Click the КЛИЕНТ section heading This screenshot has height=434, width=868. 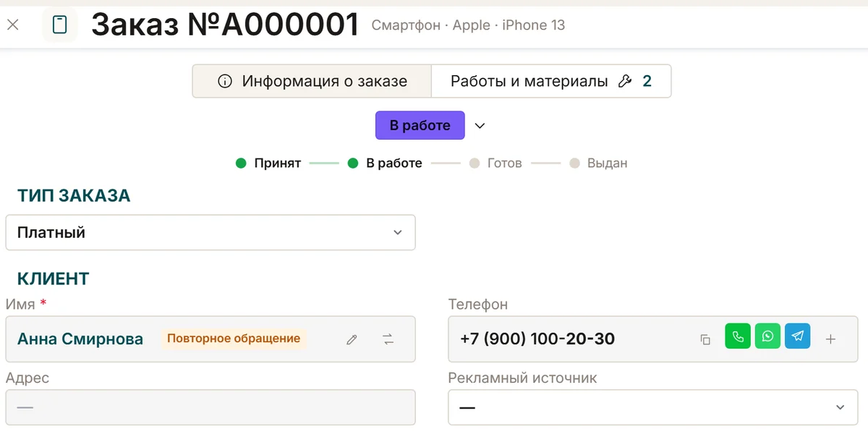coord(54,278)
